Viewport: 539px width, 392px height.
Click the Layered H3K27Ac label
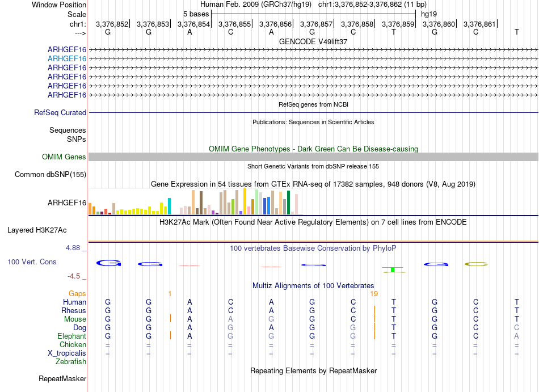coord(37,230)
